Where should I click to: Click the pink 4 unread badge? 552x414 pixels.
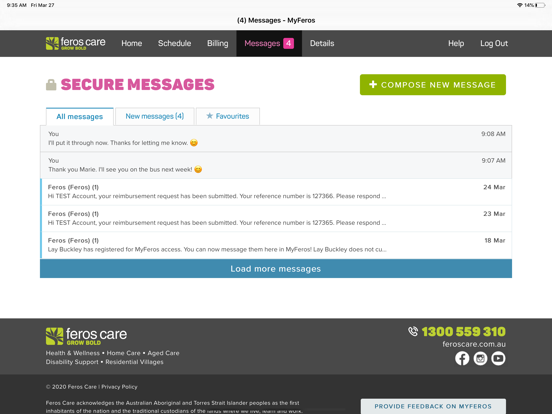point(288,43)
